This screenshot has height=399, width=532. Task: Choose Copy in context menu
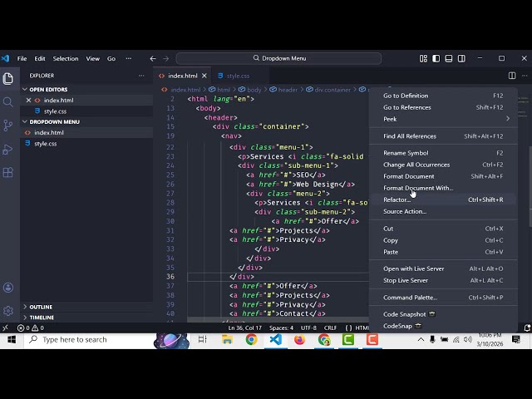click(443, 240)
